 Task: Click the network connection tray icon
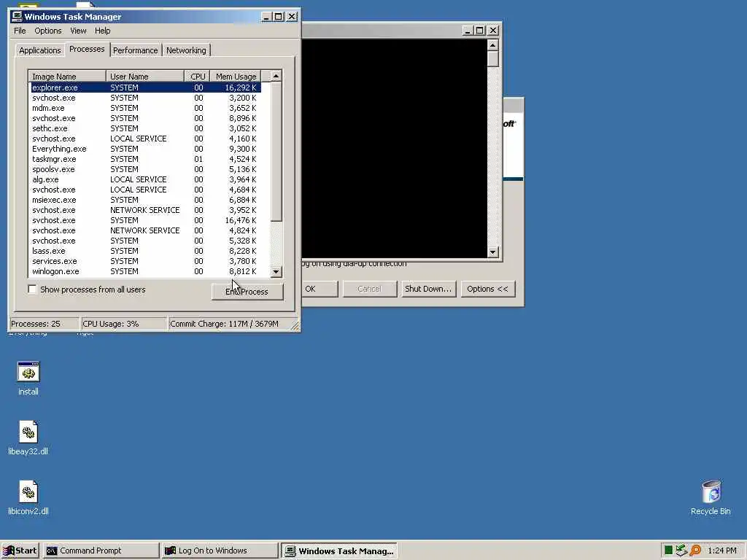click(681, 551)
